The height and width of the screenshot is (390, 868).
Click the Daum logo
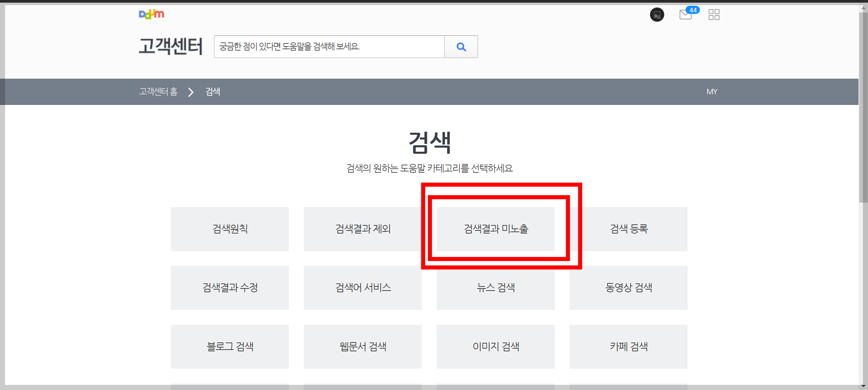pyautogui.click(x=151, y=14)
